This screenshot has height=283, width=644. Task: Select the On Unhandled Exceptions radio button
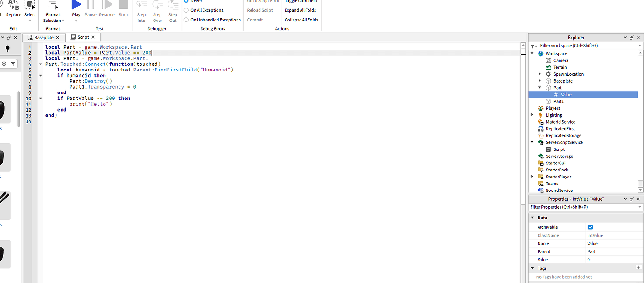[188, 20]
